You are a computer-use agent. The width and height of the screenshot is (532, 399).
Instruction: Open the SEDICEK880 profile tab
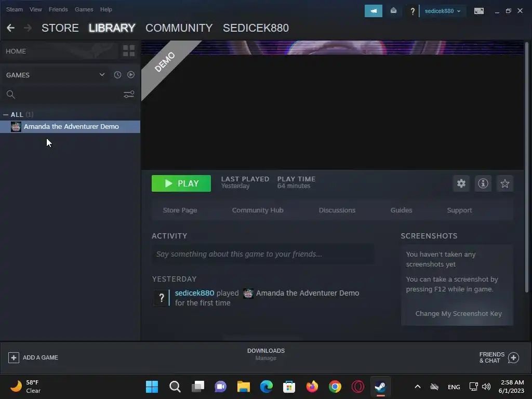point(256,28)
